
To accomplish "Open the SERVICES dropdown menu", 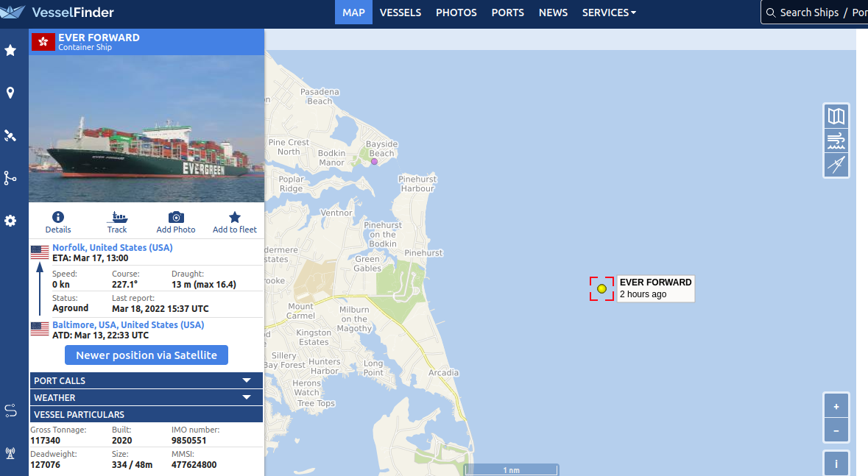I will (x=609, y=13).
